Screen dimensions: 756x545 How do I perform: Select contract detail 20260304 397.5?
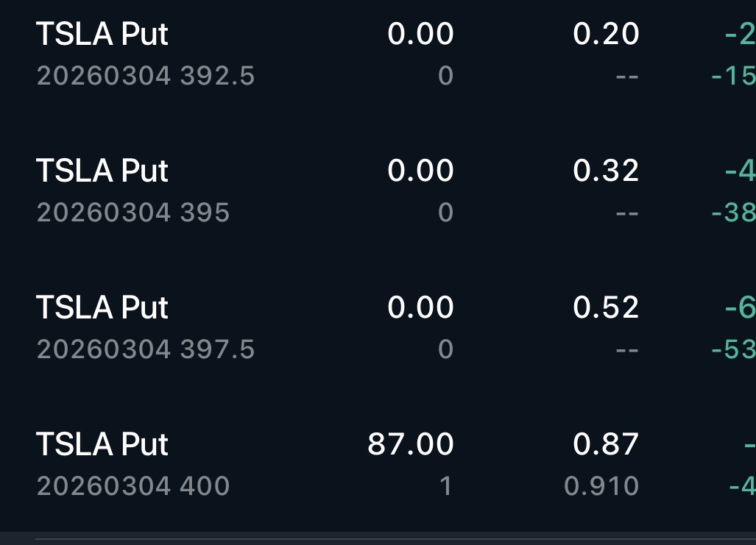pos(146,349)
